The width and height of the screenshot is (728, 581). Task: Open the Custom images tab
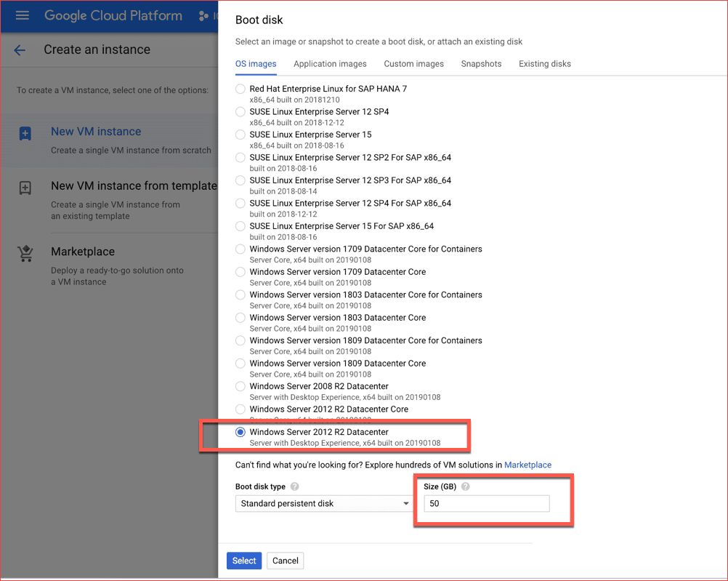click(413, 64)
